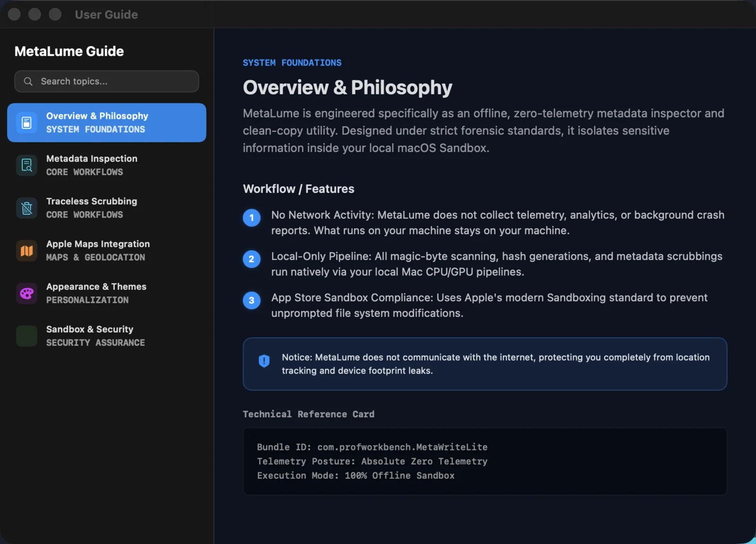Open the Overview & Philosophy topic
Viewport: 756px width, 544px height.
(107, 123)
